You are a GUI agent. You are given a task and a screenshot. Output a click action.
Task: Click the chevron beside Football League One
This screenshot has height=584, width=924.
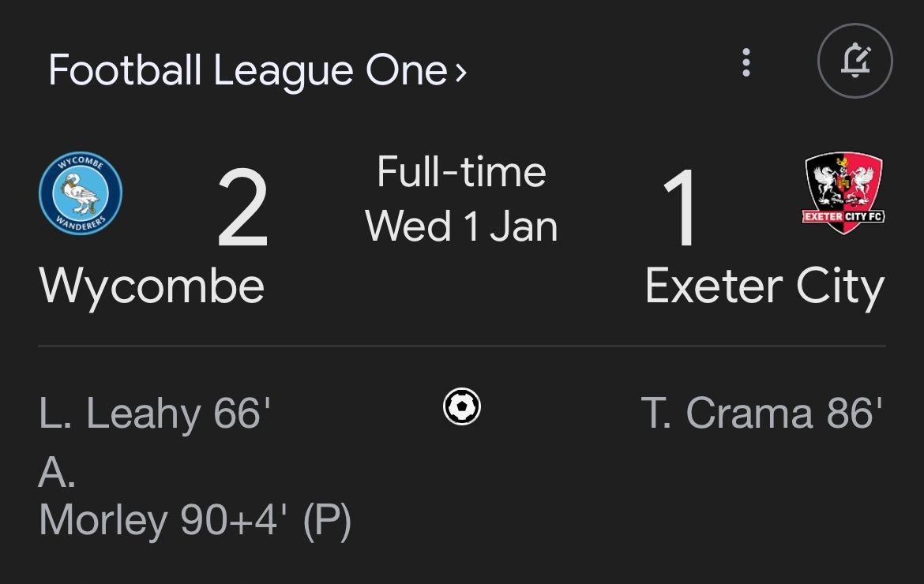tap(460, 73)
